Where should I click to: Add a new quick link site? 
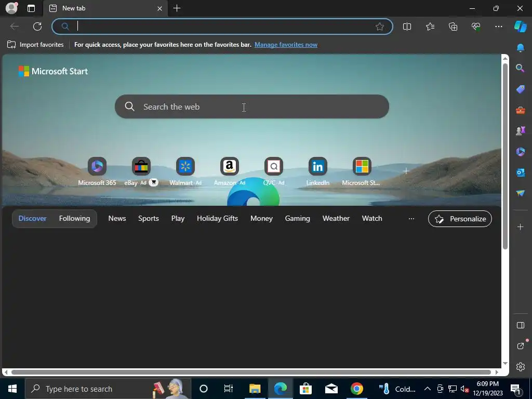406,171
